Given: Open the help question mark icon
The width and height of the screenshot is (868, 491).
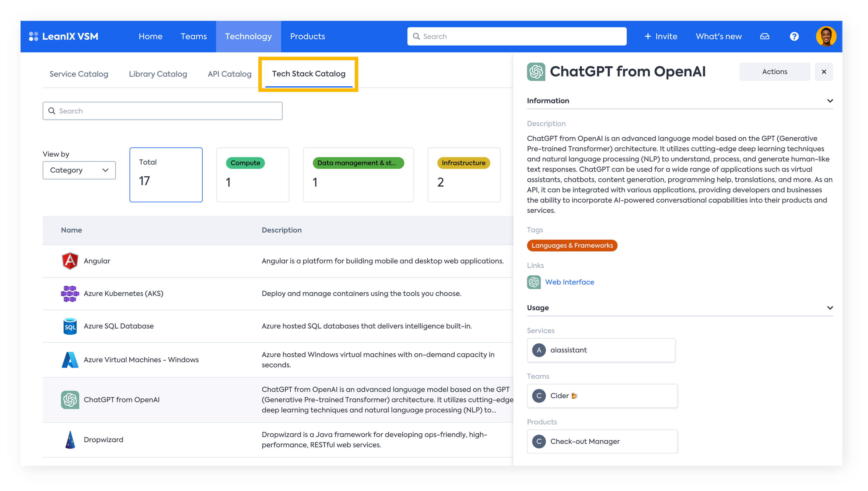Looking at the screenshot, I should (x=794, y=36).
